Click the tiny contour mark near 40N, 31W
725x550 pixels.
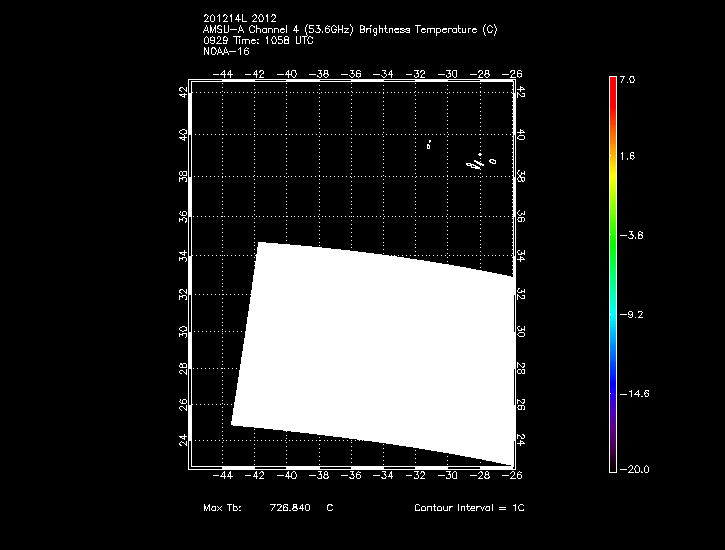(x=429, y=144)
